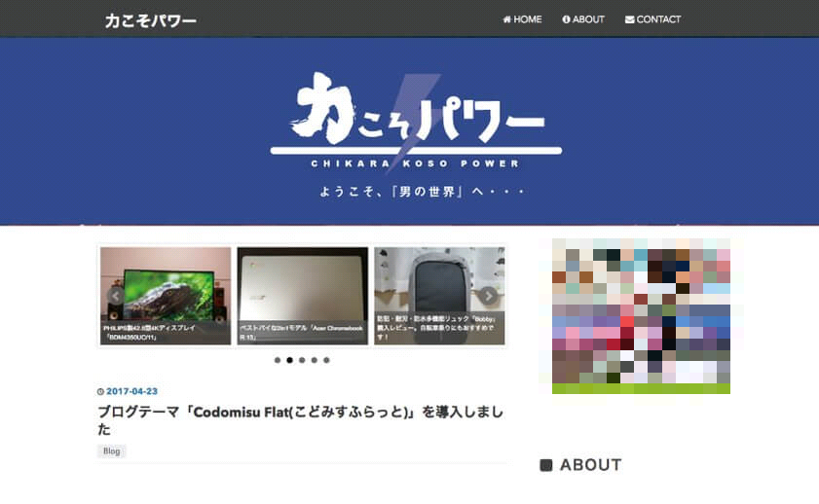Click the Blog category tag
The height and width of the screenshot is (504, 819).
click(x=111, y=451)
